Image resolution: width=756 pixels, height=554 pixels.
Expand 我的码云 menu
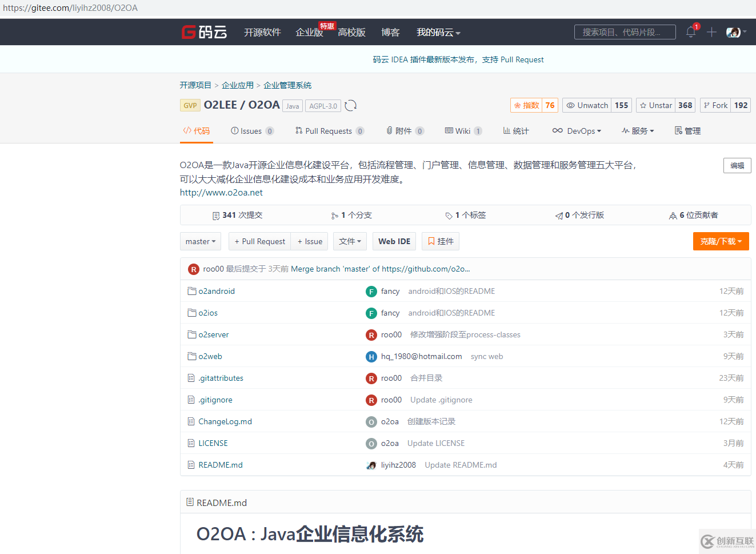pyautogui.click(x=438, y=33)
